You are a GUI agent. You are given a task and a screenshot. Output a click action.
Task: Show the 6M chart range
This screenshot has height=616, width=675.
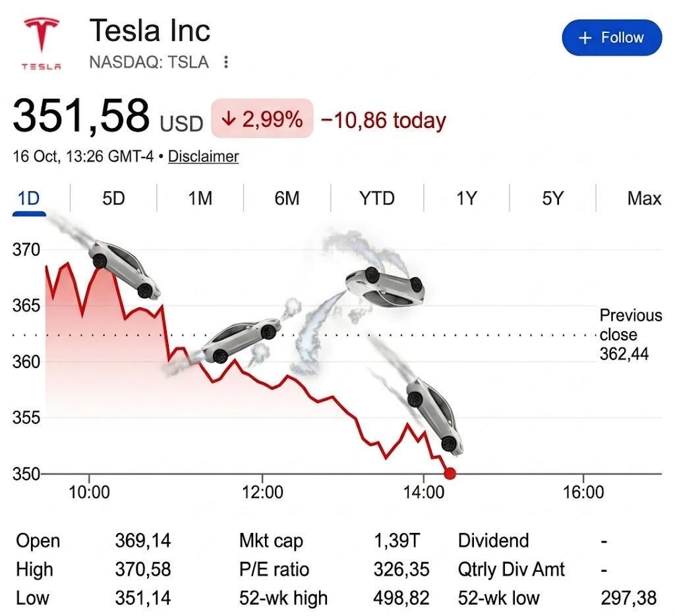[287, 199]
